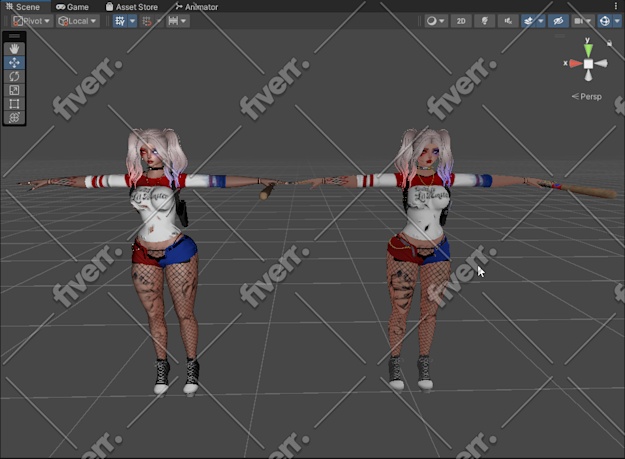The height and width of the screenshot is (459, 625).
Task: Click the Tools overlay drag handle
Action: click(x=14, y=36)
